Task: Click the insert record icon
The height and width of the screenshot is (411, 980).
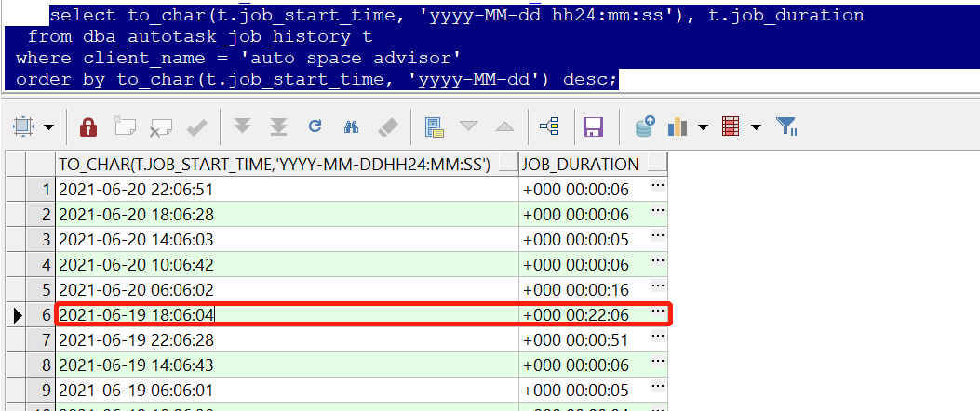Action: pyautogui.click(x=125, y=126)
